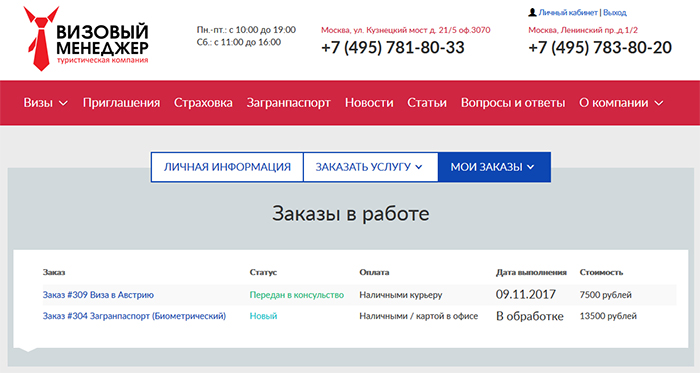Navigate to Загранпаспорт
700x373 pixels.
pos(289,103)
